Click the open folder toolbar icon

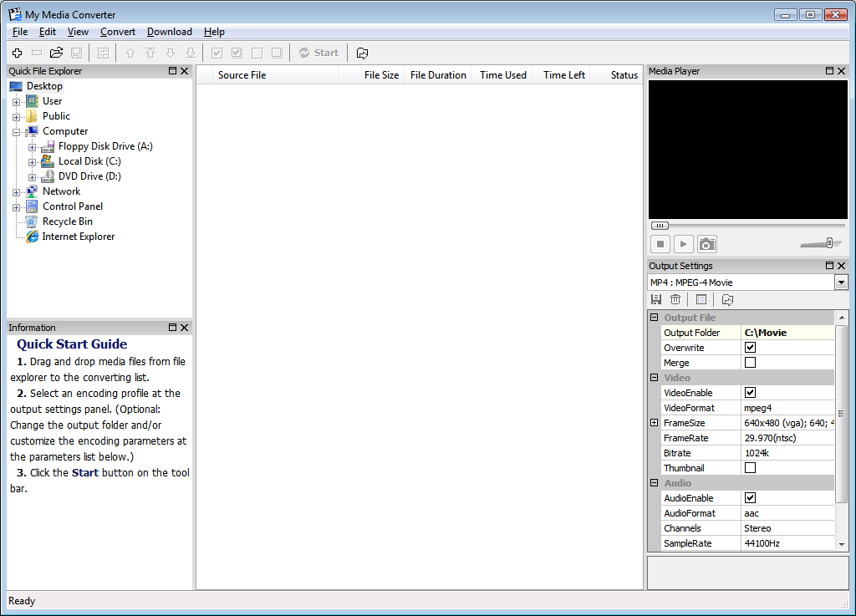pos(56,53)
